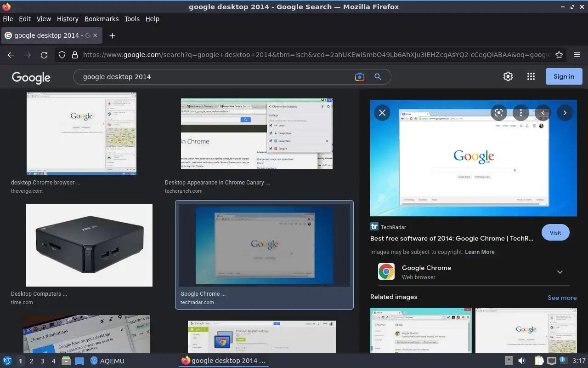
Task: Switch to AQEMU taskbar window
Action: 107,361
